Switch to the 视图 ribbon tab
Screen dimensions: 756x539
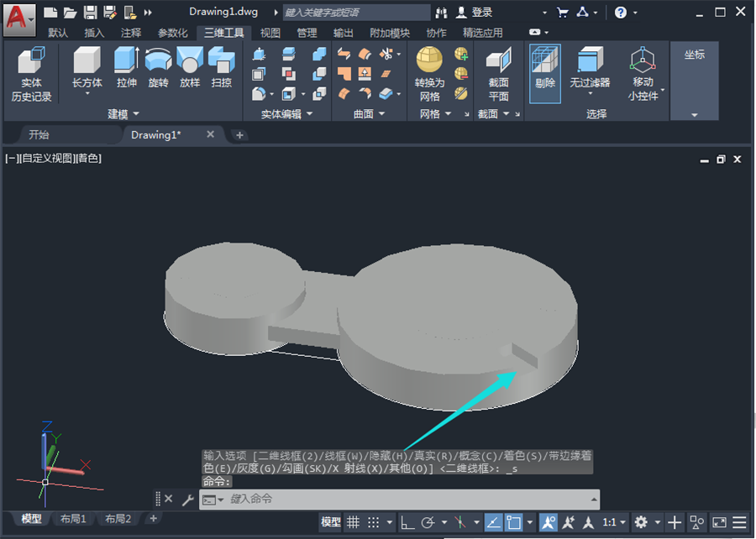[270, 33]
